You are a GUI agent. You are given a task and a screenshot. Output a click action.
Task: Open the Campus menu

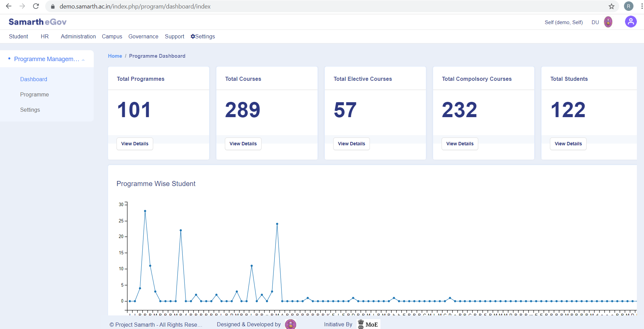tap(112, 36)
